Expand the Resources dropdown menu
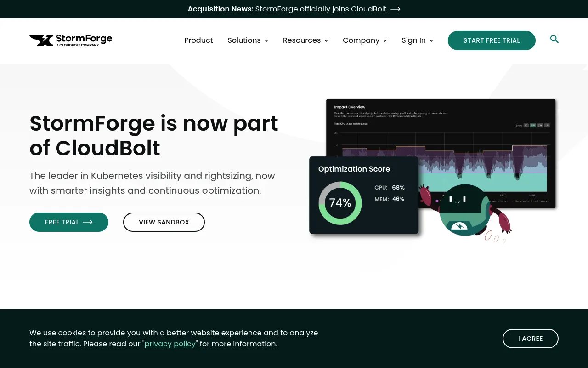The image size is (588, 368). click(305, 40)
